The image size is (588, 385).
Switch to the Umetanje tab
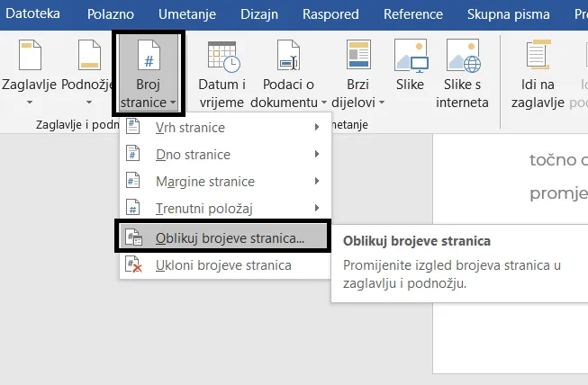[187, 14]
